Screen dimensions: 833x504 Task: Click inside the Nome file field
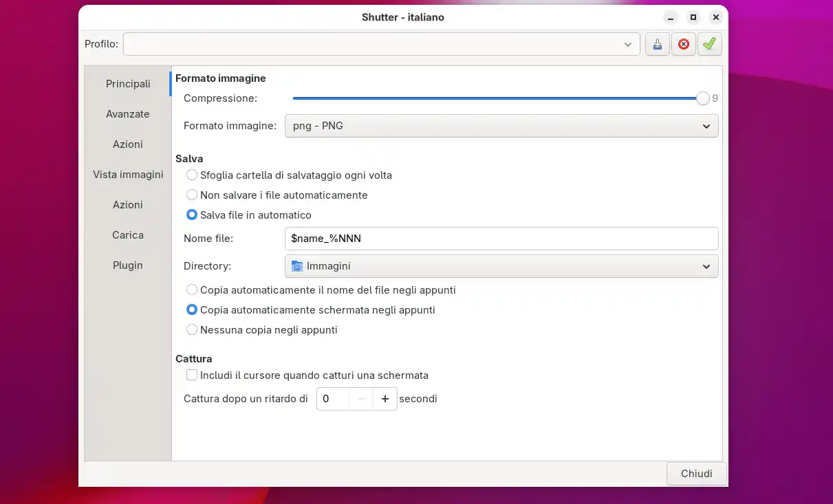coord(501,239)
